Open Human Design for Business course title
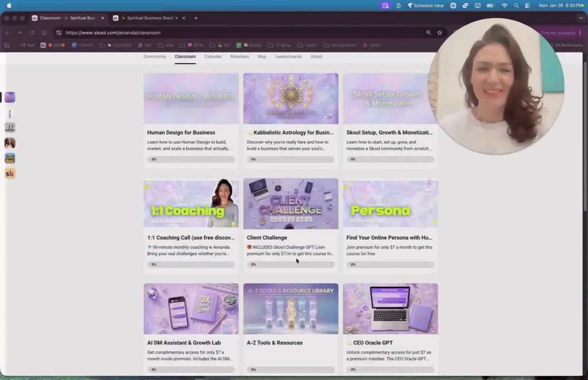This screenshot has width=588, height=380. pos(181,133)
